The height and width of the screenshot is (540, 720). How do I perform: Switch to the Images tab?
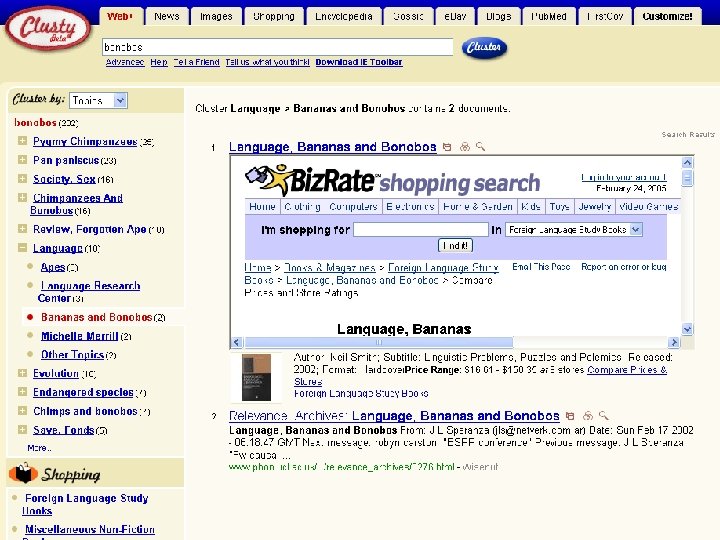[x=216, y=17]
